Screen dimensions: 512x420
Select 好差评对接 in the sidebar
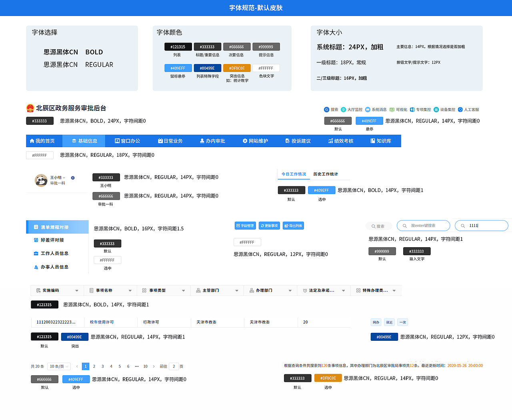tap(57, 240)
